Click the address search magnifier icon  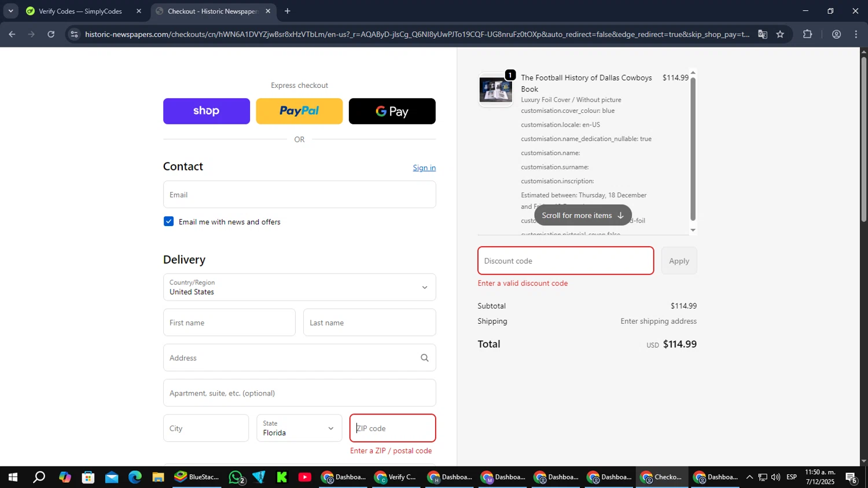425,358
